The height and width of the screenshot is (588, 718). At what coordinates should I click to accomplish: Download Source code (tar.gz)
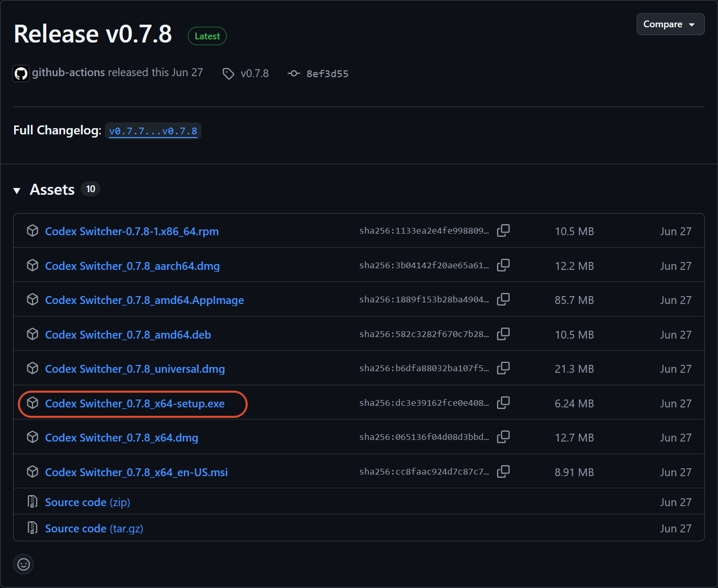pos(94,529)
